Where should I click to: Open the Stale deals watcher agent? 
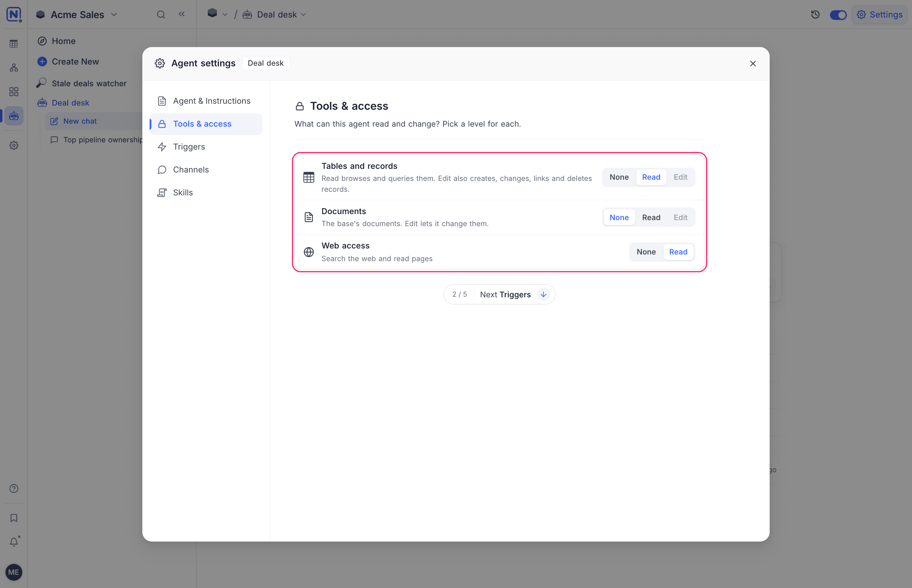pos(82,83)
